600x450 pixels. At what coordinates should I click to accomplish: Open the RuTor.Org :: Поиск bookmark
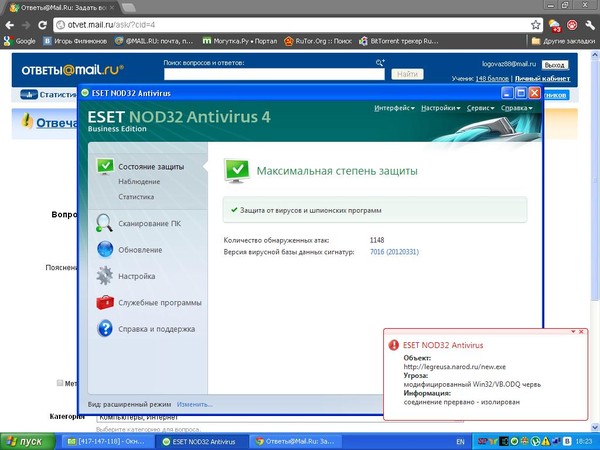(318, 41)
